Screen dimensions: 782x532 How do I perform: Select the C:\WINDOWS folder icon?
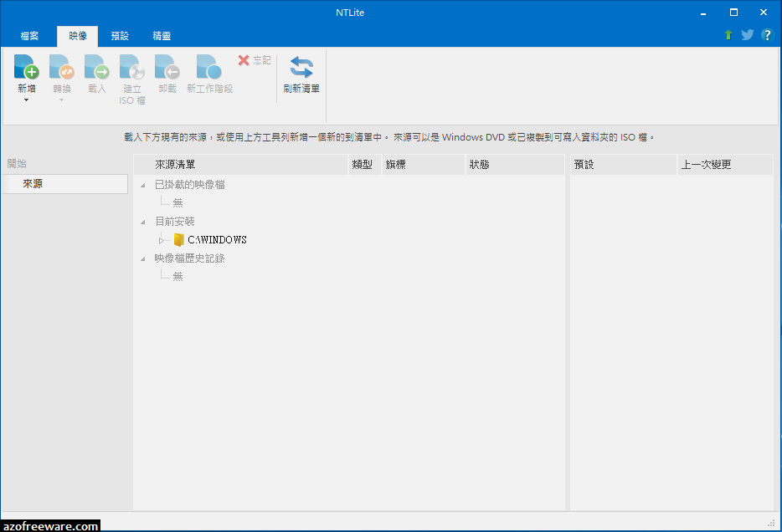179,240
